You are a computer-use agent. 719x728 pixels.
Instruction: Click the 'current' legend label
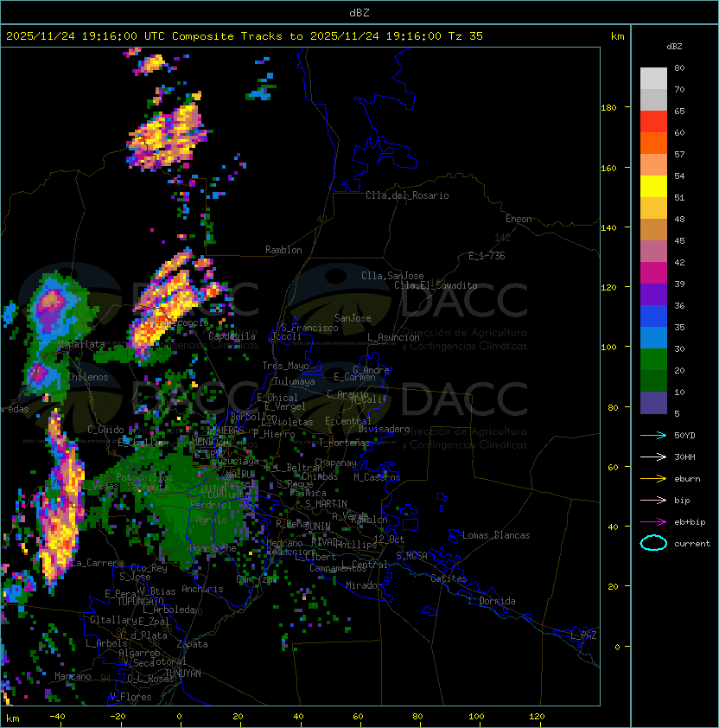pos(692,544)
